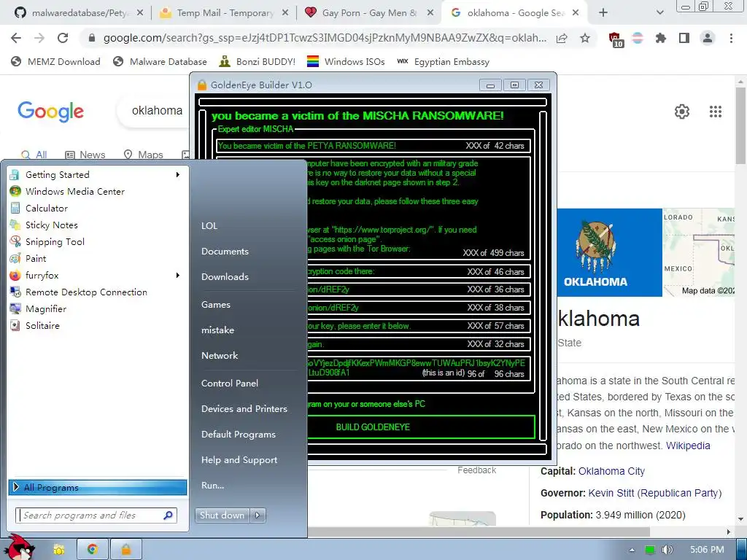Screen dimensions: 747x560
Task: Open Egyptian Embassy bookmark
Action: (x=443, y=61)
